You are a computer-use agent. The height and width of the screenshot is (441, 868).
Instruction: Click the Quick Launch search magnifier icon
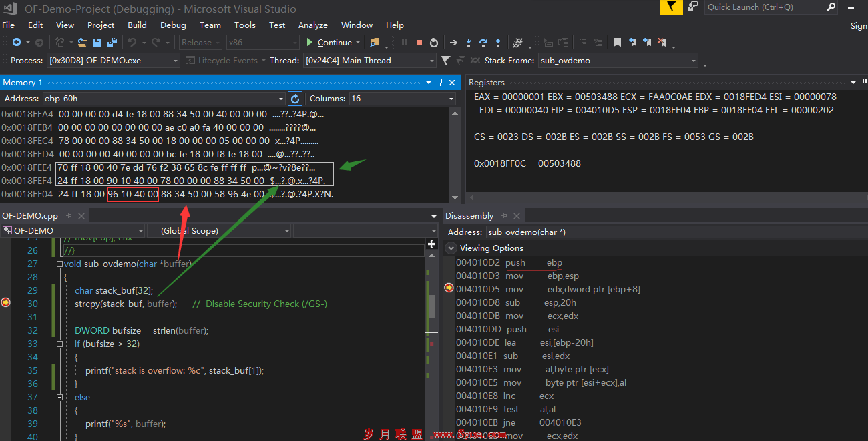coord(831,7)
